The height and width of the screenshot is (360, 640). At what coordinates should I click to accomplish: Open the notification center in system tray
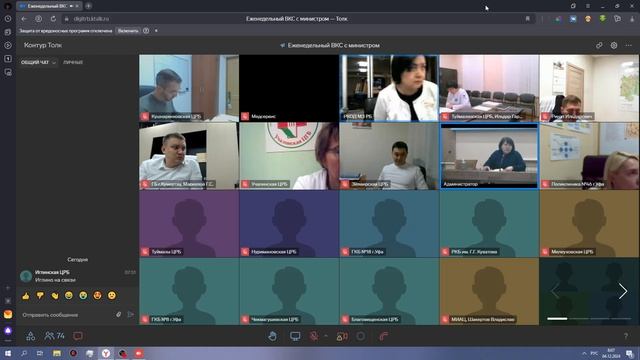click(x=630, y=353)
